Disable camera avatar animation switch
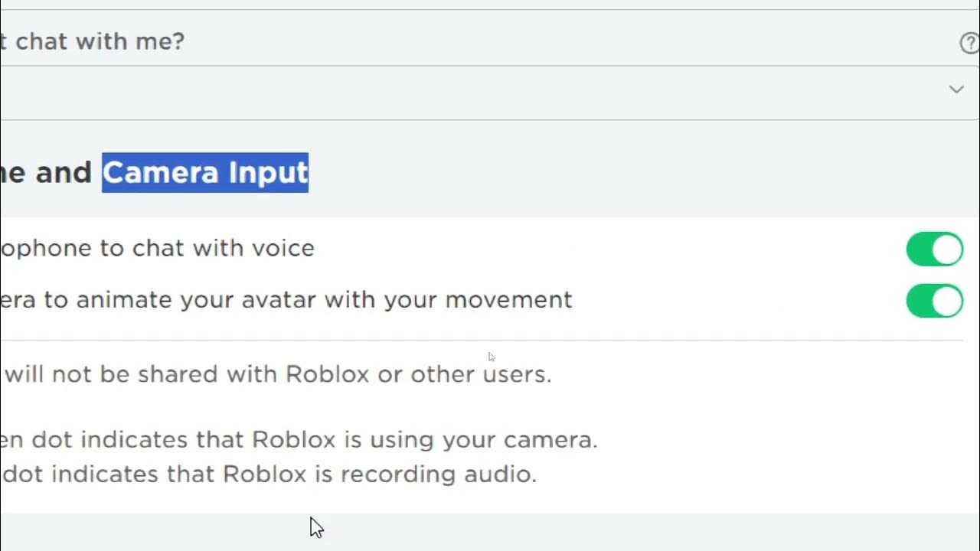The width and height of the screenshot is (980, 551). point(934,301)
